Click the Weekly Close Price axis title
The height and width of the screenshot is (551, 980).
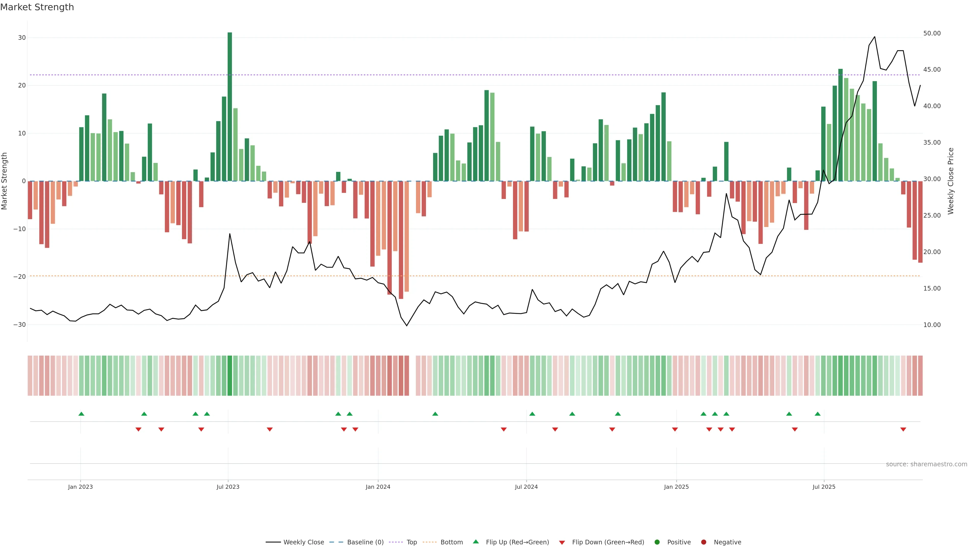coord(951,181)
